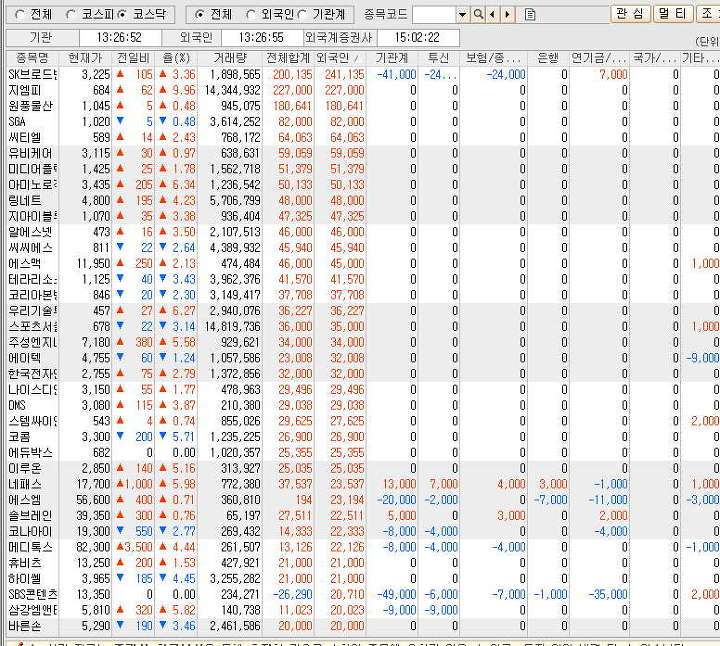720x646 pixels.
Task: Click the magnifier stock search icon
Action: tap(478, 15)
